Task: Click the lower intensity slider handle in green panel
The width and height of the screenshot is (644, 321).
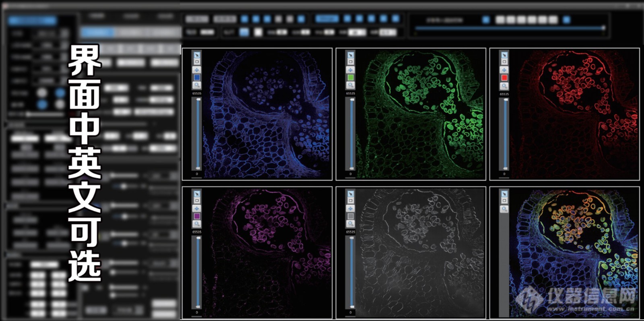Action: [352, 168]
